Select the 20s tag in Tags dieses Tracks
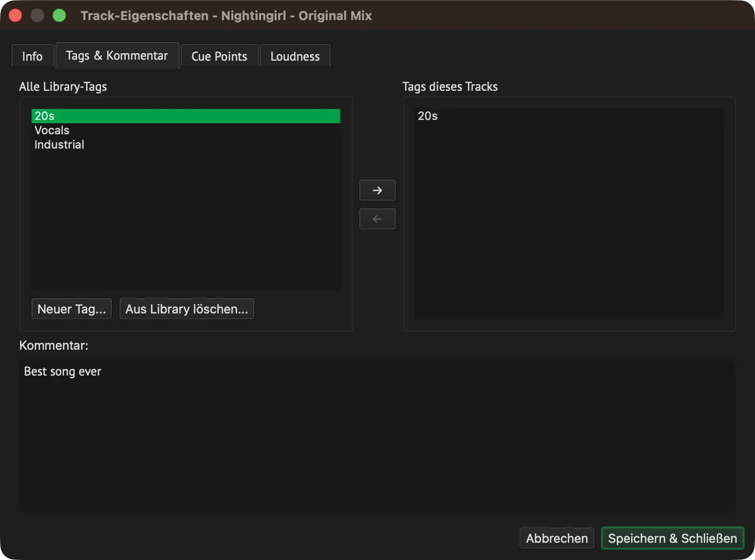755x560 pixels. tap(569, 116)
